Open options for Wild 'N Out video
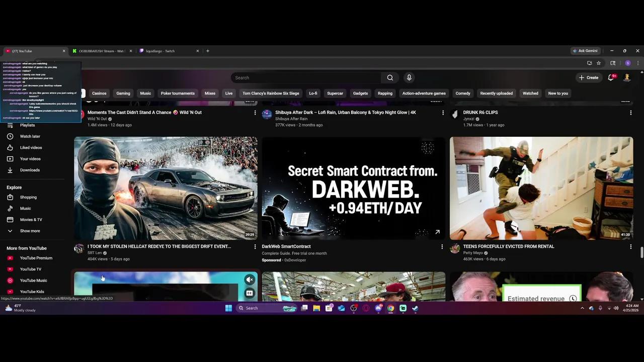Screen dimensions: 644x362 tap(255, 113)
